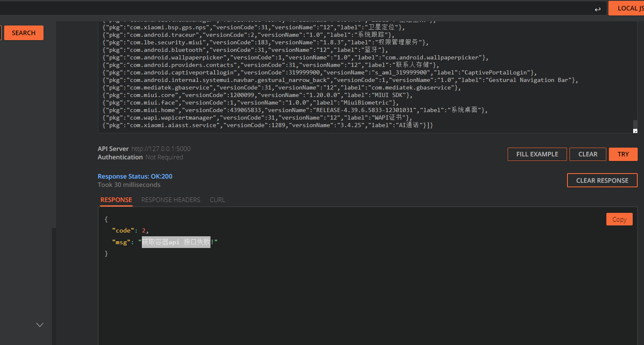Click the API Server URL http://127.0.0.1:5000

pyautogui.click(x=161, y=149)
